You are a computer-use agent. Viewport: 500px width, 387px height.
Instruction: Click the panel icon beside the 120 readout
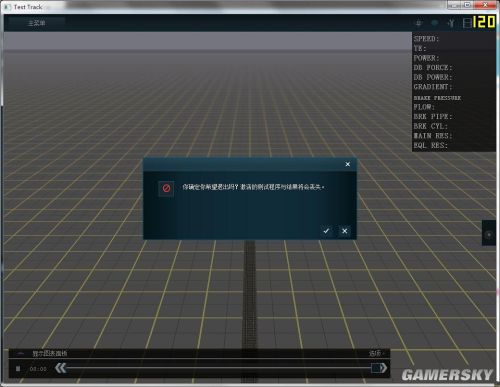coord(467,23)
